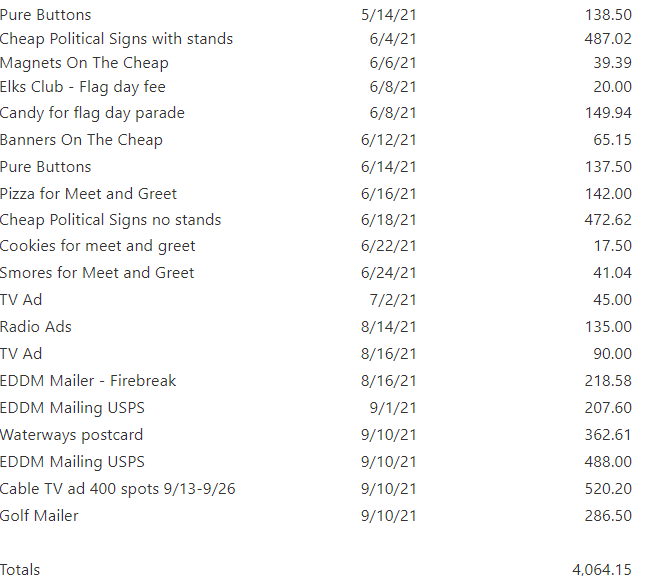Viewport: 659px width, 576px height.
Task: Click the Smores for Meet and Greet label
Action: [97, 273]
